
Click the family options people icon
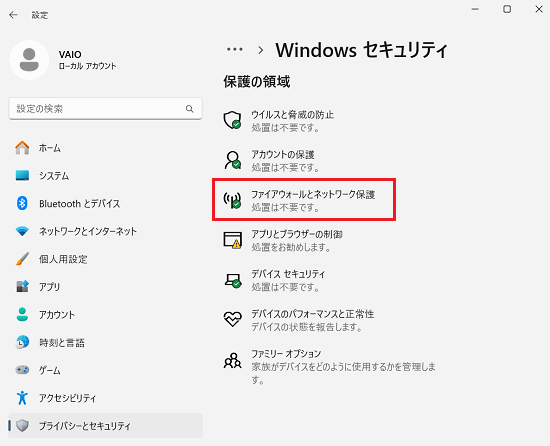(232, 360)
